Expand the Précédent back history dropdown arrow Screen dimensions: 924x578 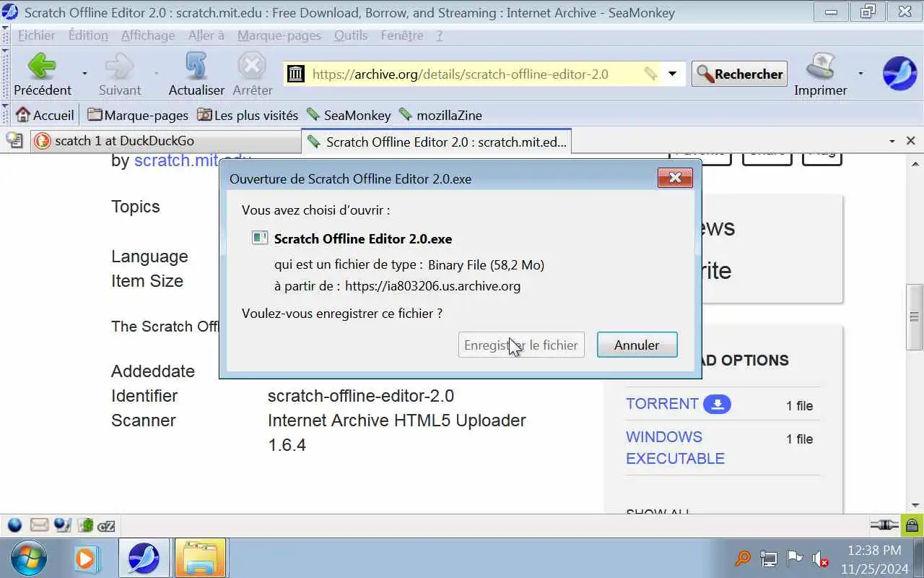coord(84,74)
